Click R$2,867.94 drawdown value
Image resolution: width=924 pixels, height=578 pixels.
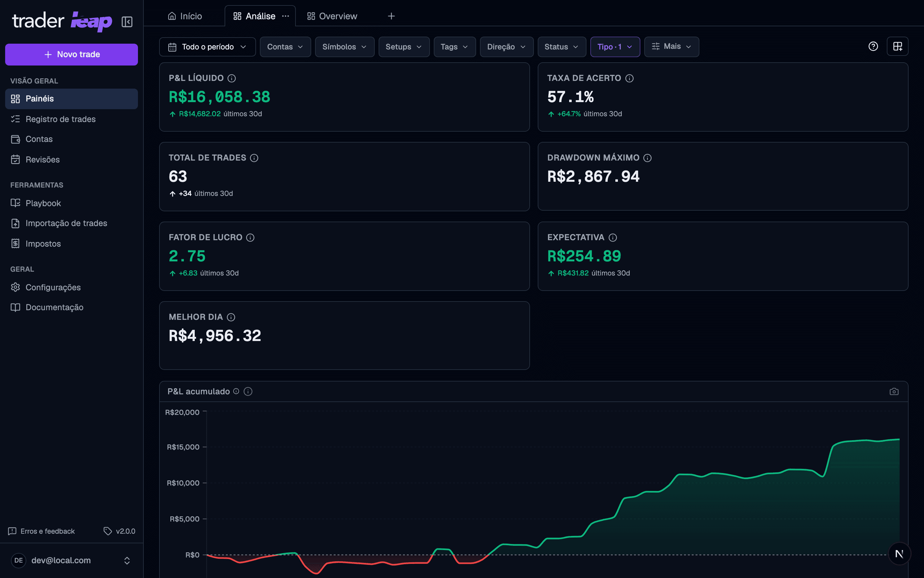point(593,177)
